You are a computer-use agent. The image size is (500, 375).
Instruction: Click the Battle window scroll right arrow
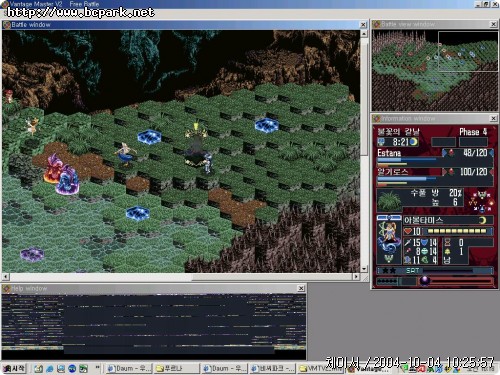tap(356, 277)
